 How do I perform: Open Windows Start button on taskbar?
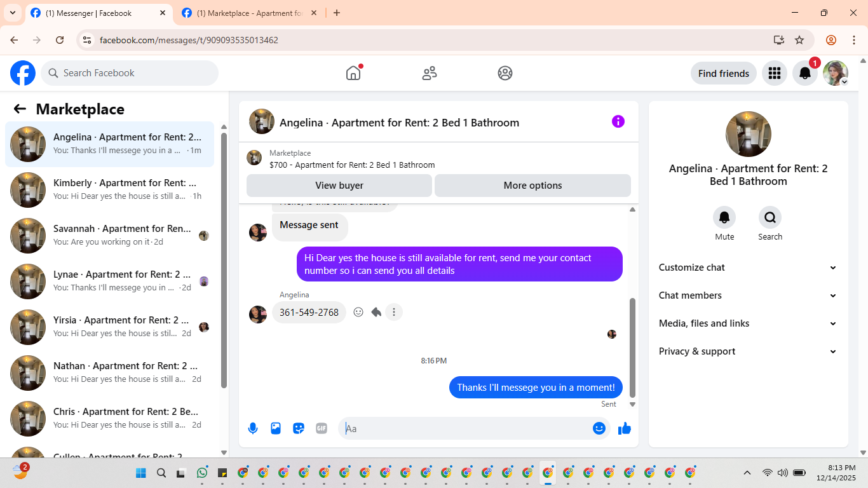coord(140,473)
